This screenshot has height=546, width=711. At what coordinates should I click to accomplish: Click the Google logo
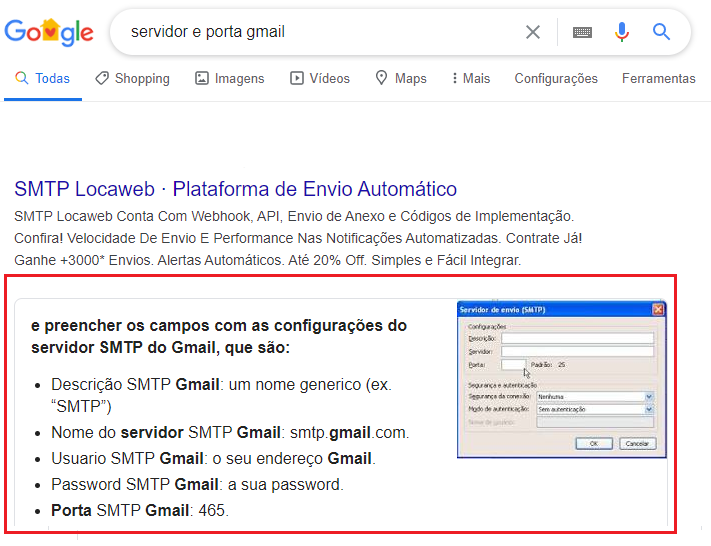pyautogui.click(x=49, y=32)
